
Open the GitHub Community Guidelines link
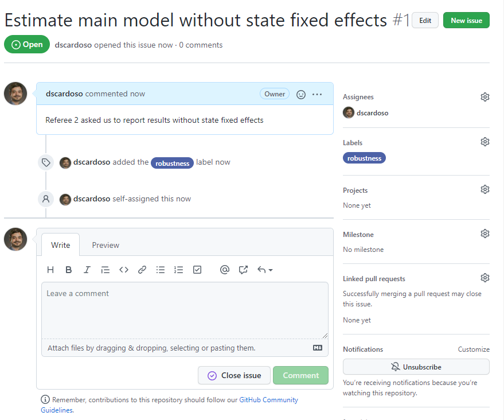coord(268,400)
